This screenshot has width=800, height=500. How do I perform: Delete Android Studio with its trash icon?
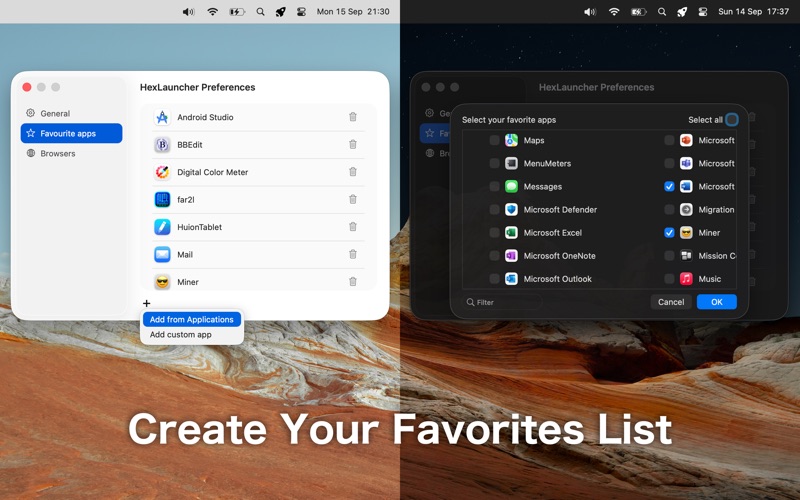pos(353,117)
